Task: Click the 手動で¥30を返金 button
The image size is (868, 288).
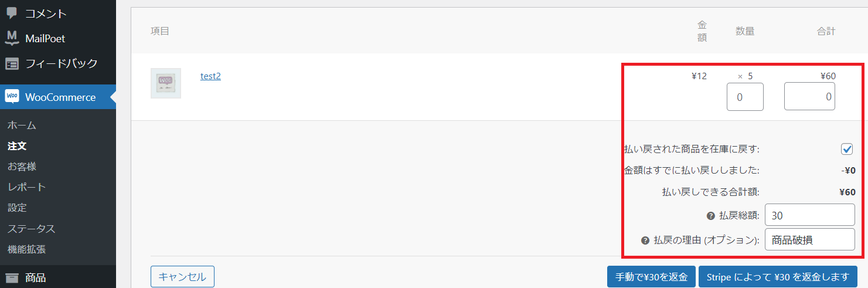Action: tap(651, 277)
